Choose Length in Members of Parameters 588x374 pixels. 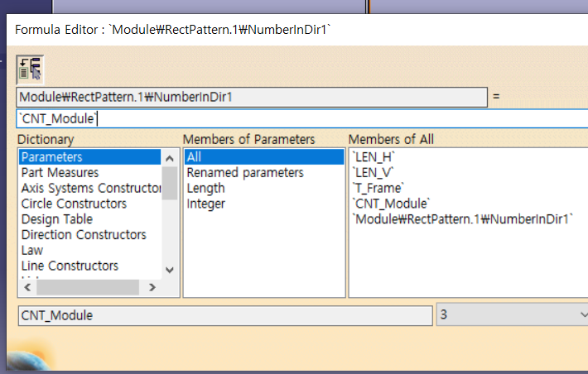[x=264, y=188]
